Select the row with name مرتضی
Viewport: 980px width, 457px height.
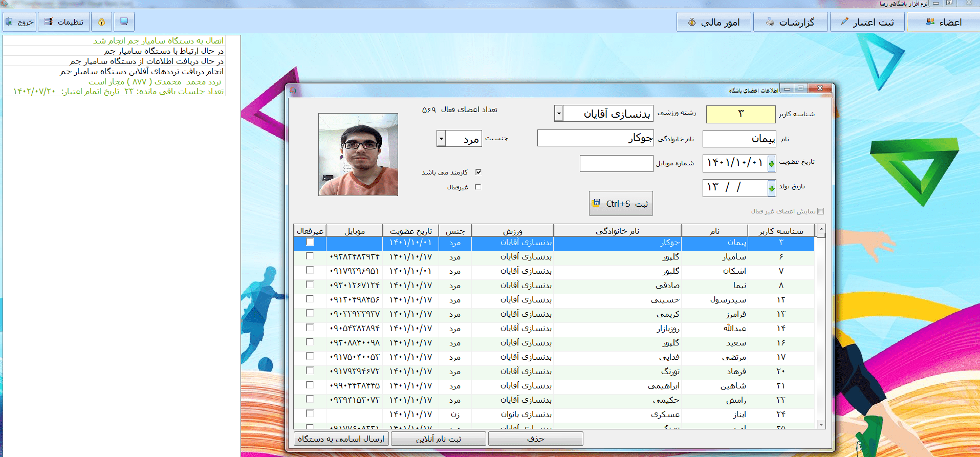554,357
